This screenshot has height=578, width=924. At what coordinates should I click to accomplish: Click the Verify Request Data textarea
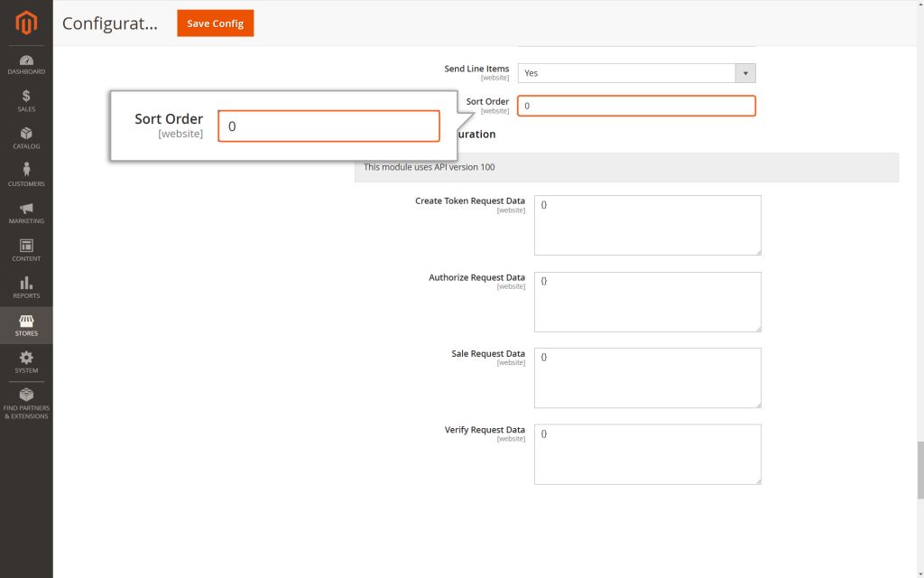point(647,452)
